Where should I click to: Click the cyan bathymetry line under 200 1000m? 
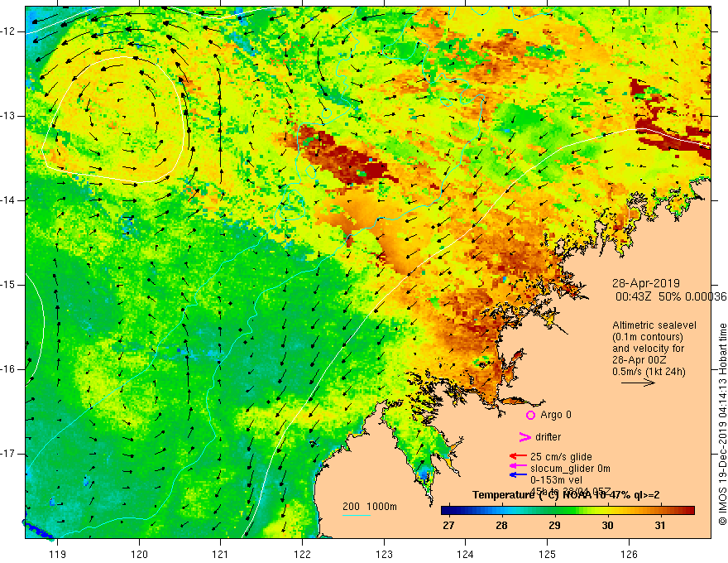(x=356, y=515)
